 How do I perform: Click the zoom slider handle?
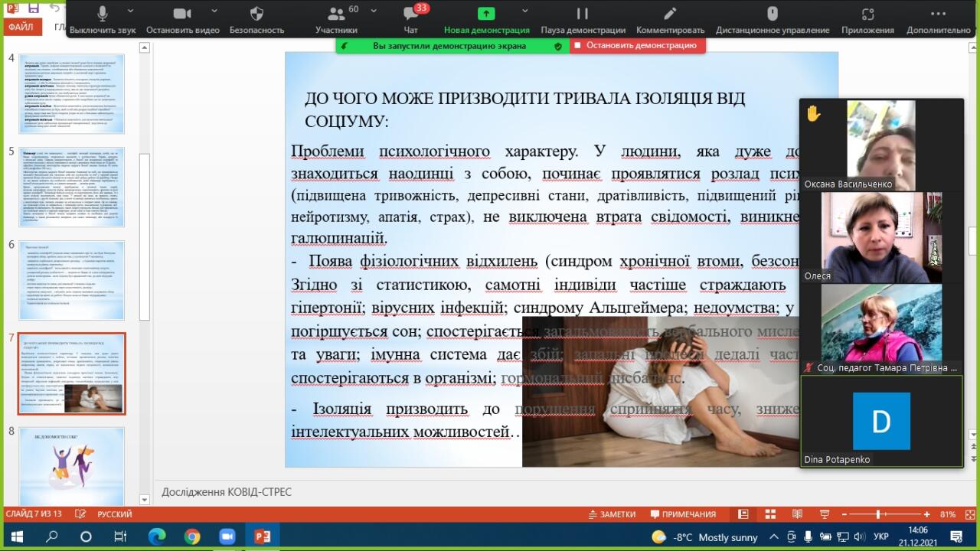[877, 514]
